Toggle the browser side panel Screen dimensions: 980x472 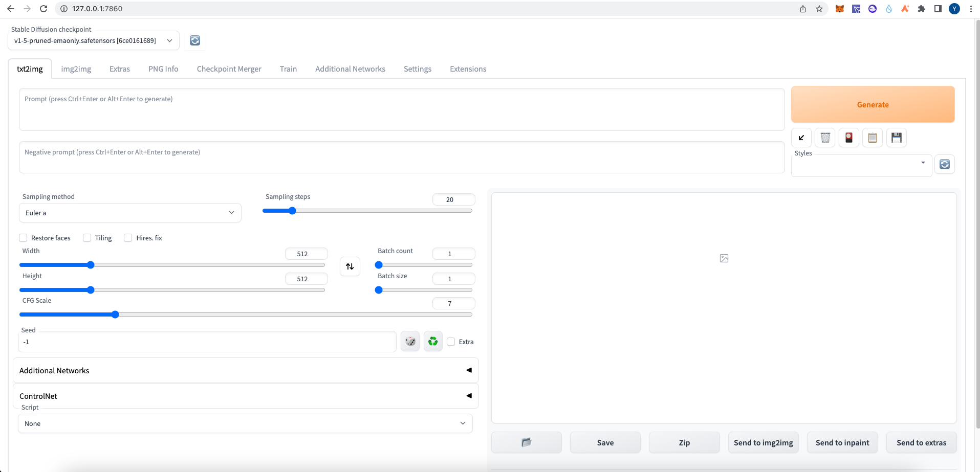point(938,9)
